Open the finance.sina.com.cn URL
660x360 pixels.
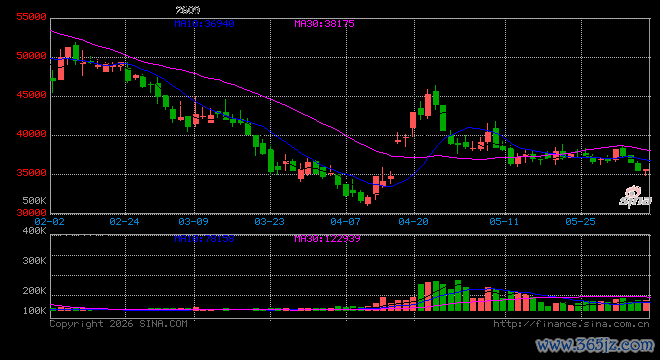click(571, 324)
